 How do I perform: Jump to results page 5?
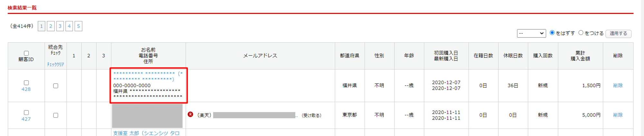(x=78, y=26)
